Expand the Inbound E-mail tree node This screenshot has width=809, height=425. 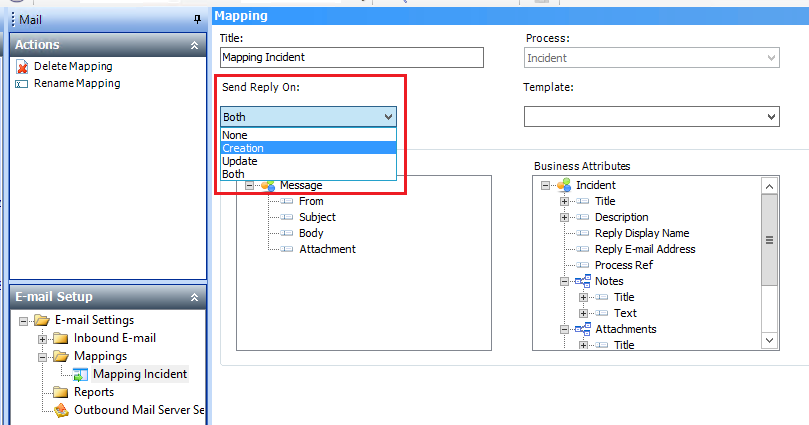(42, 338)
